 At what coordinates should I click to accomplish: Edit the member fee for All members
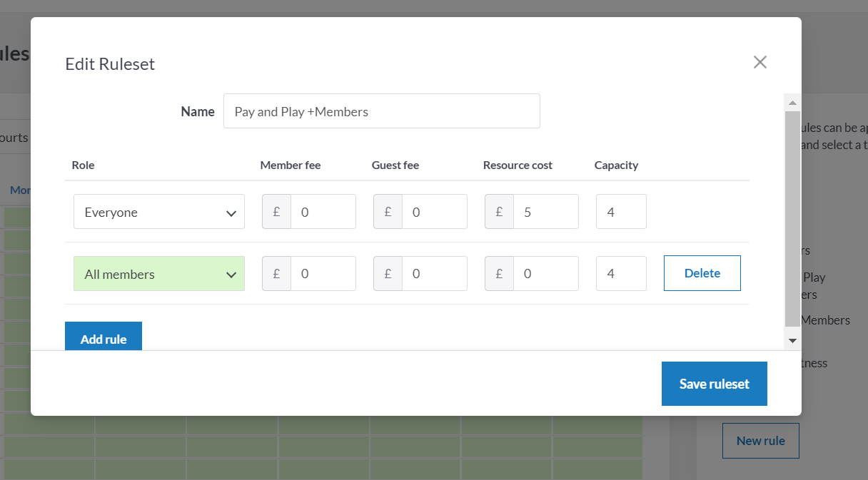322,274
